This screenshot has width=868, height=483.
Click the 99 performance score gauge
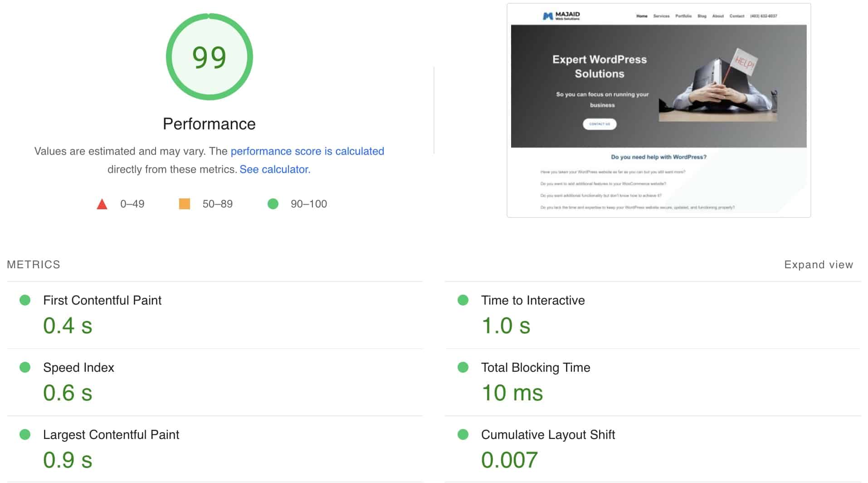209,57
